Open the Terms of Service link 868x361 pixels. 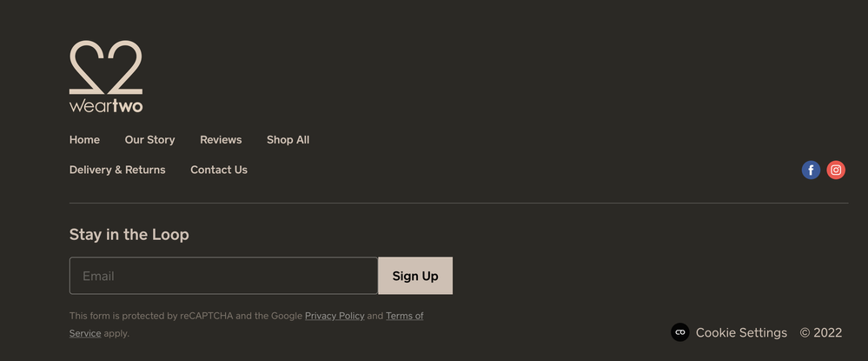(404, 316)
